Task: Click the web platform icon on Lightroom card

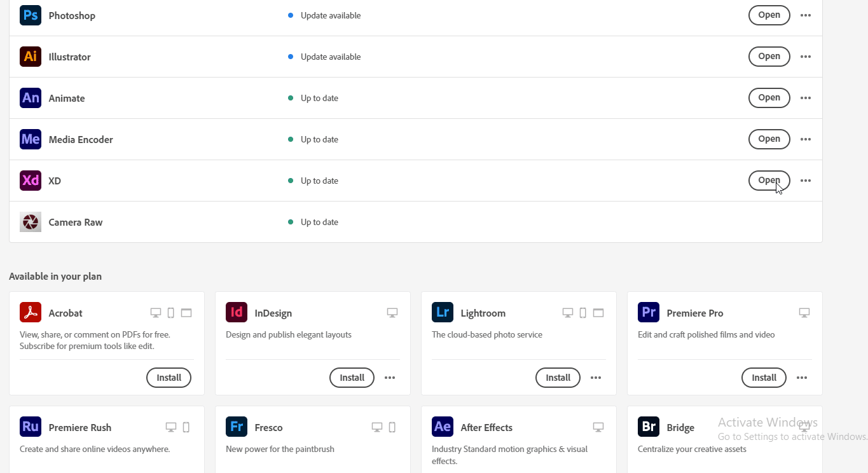Action: [x=598, y=313]
